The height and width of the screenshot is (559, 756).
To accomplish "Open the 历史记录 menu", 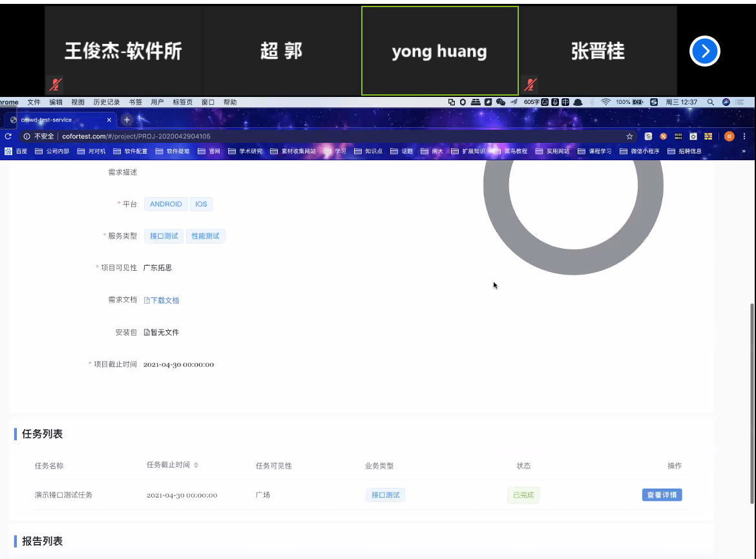I will click(x=106, y=102).
